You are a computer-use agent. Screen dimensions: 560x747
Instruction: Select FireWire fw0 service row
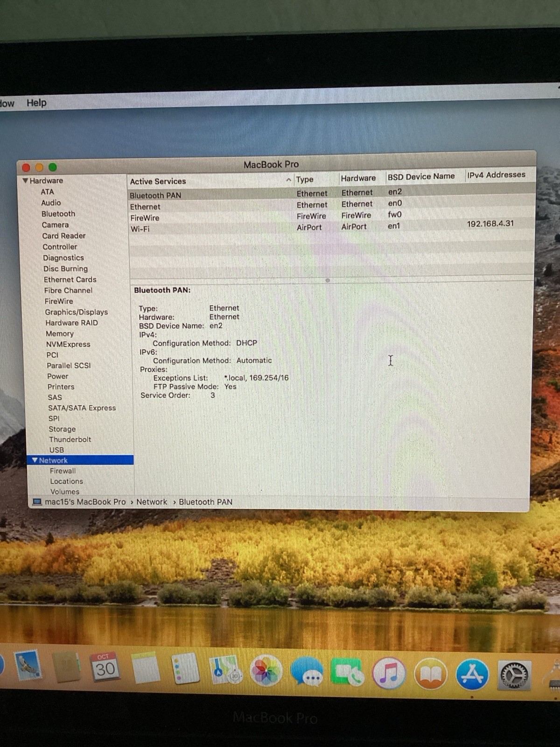tap(331, 216)
